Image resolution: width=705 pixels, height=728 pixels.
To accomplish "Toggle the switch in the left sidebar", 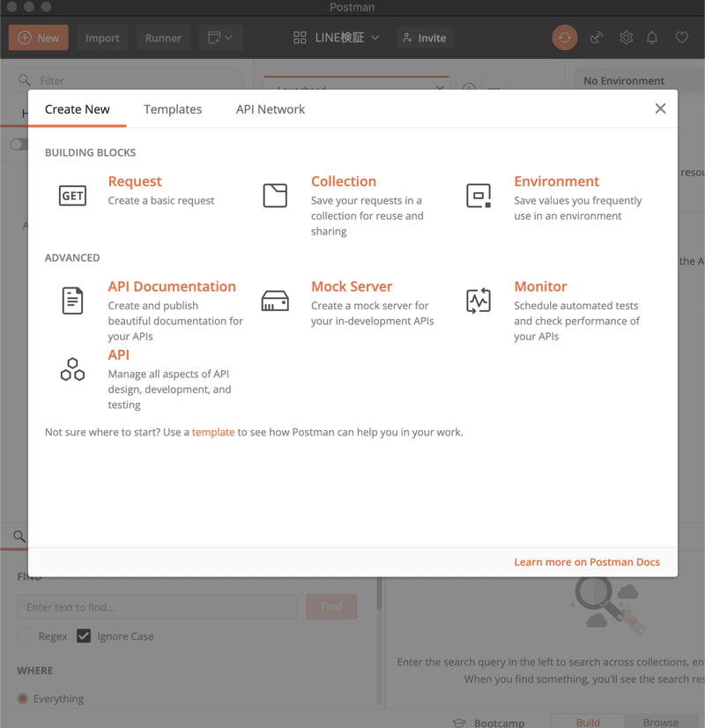I will (x=19, y=145).
